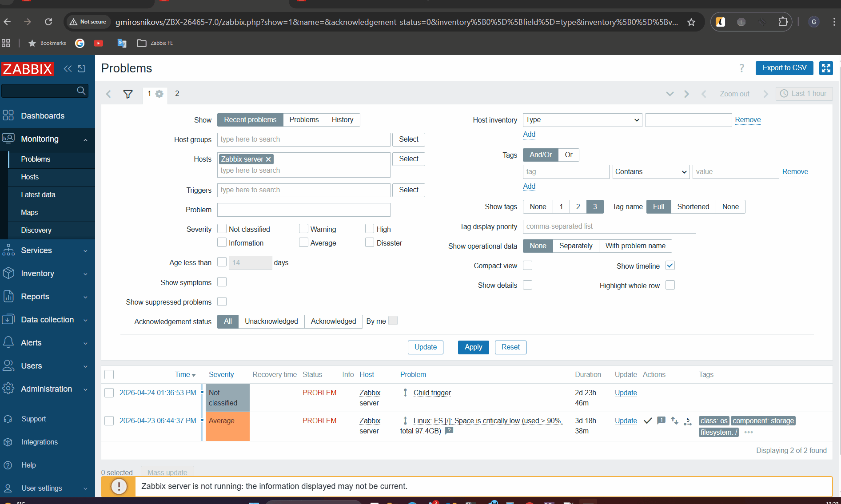Click the kiosk mode fullscreen icon
Viewport: 841px width, 504px height.
(x=826, y=68)
